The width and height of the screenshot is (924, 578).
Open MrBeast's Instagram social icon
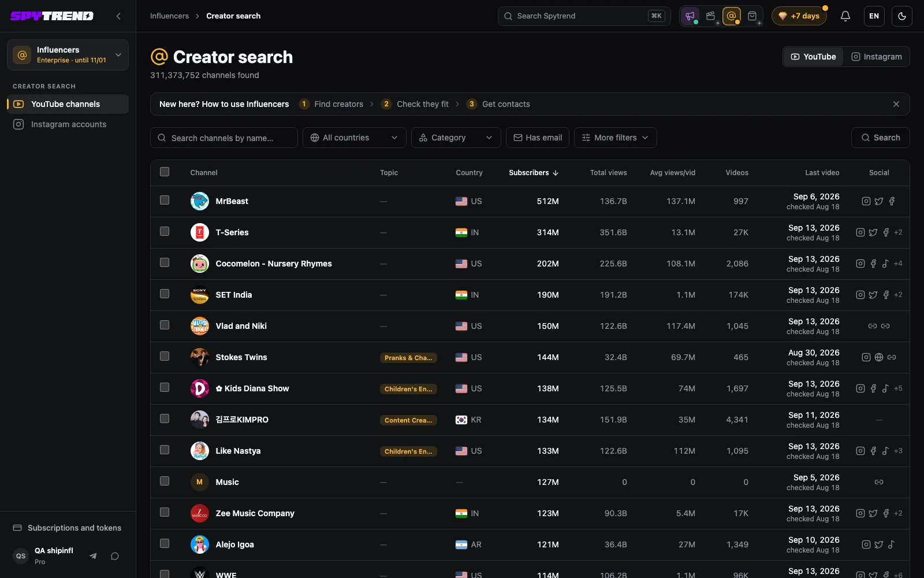(866, 201)
